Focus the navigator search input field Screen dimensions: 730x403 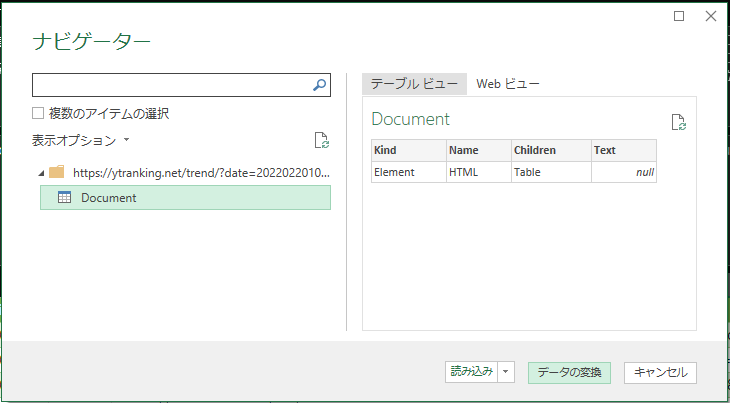172,85
